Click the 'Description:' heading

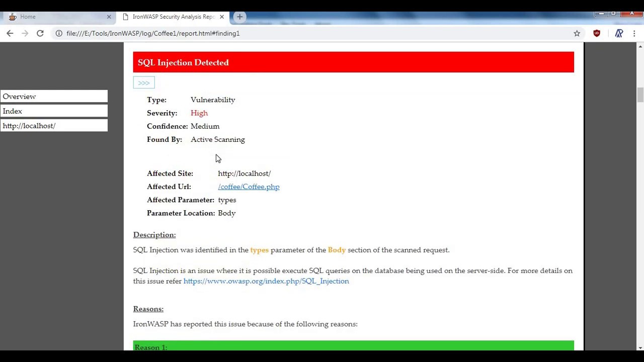click(x=154, y=235)
